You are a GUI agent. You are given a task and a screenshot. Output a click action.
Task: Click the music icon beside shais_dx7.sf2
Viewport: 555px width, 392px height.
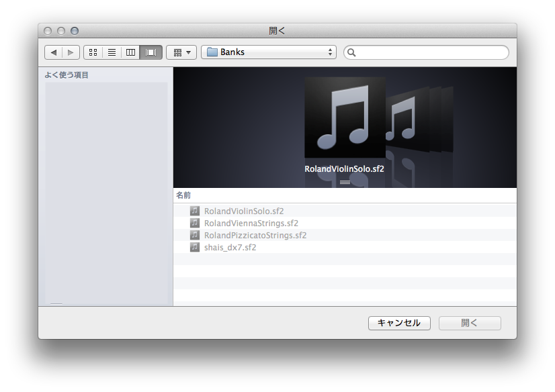(x=195, y=247)
